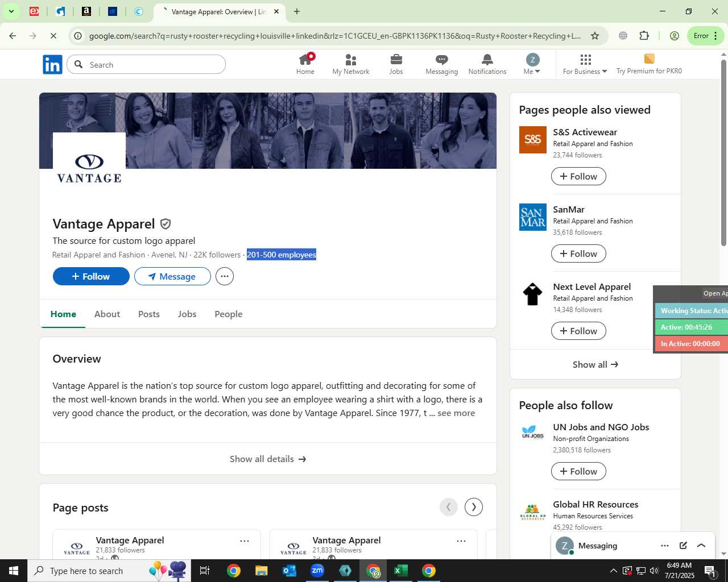Click the page vertical scrollbar
Image resolution: width=728 pixels, height=582 pixels.
(x=723, y=153)
